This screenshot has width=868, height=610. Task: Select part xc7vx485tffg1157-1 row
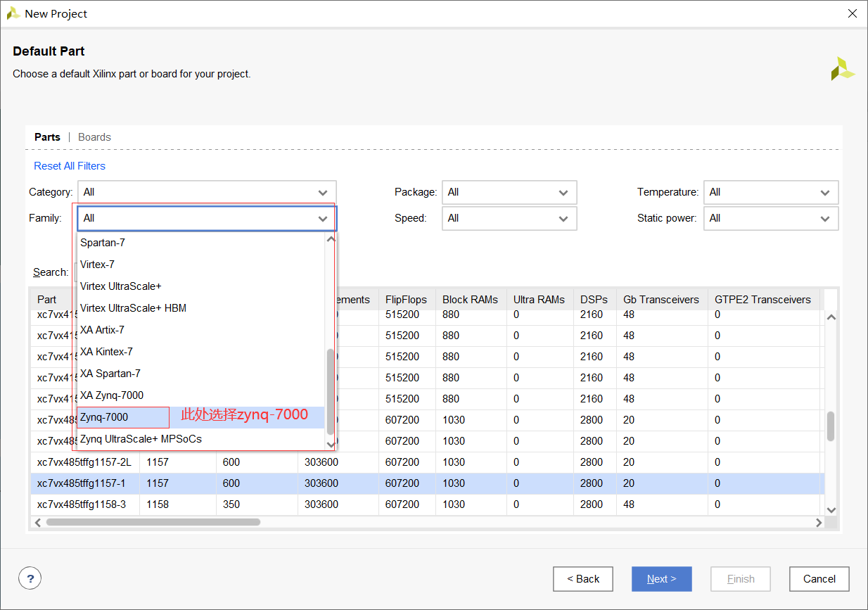click(426, 483)
